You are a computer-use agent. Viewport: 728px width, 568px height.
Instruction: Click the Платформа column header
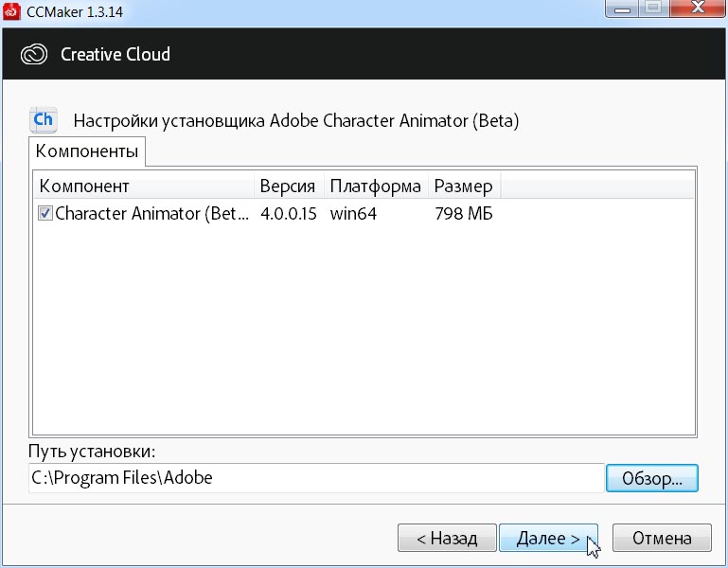(x=375, y=186)
